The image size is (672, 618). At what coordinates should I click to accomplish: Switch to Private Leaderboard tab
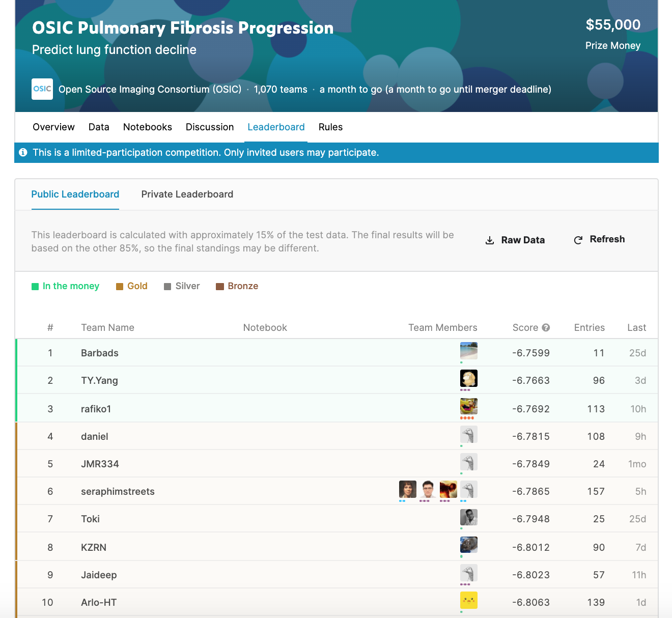pyautogui.click(x=187, y=194)
